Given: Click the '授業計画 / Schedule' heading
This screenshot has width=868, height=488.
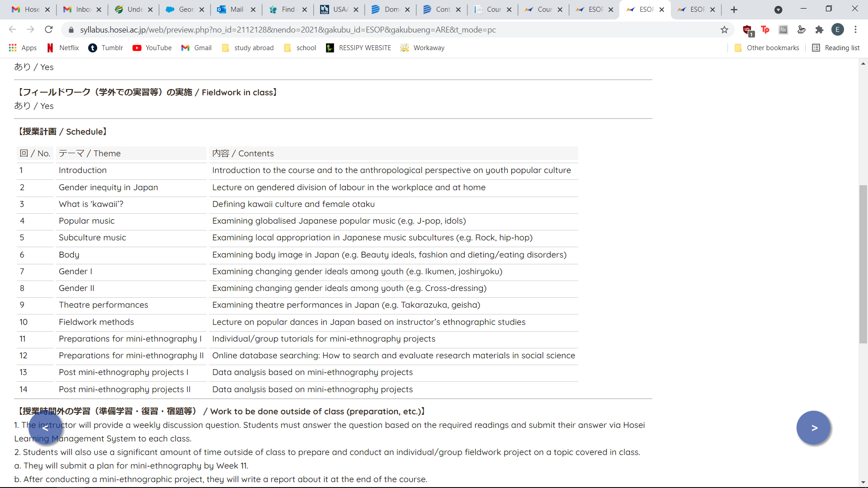Looking at the screenshot, I should pos(62,131).
